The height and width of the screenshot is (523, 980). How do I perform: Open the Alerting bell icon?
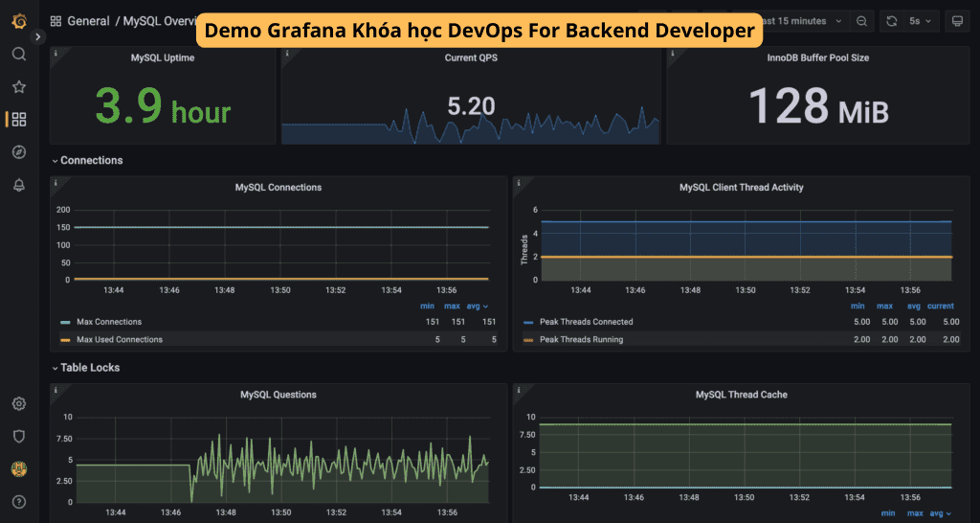pos(19,185)
